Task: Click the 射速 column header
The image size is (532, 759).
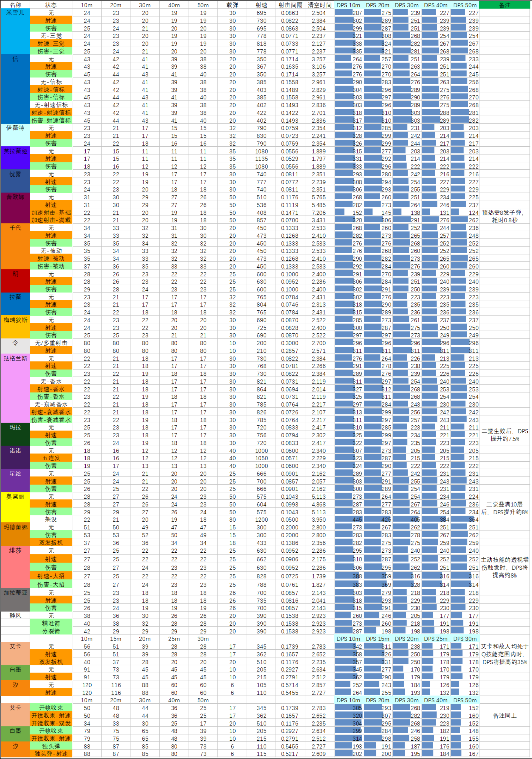Action: click(x=261, y=5)
